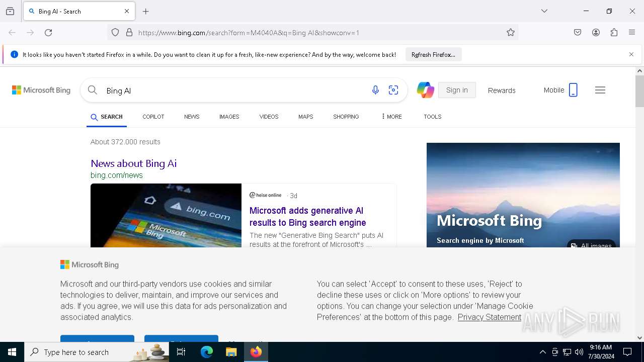Image resolution: width=644 pixels, height=362 pixels.
Task: Open the Windows Start menu
Action: (12, 352)
